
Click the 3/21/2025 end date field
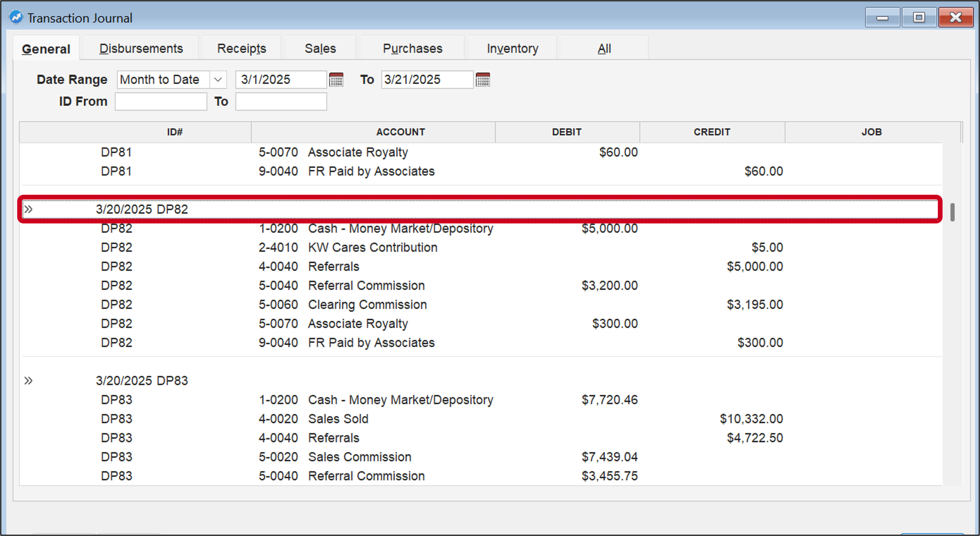pos(427,80)
